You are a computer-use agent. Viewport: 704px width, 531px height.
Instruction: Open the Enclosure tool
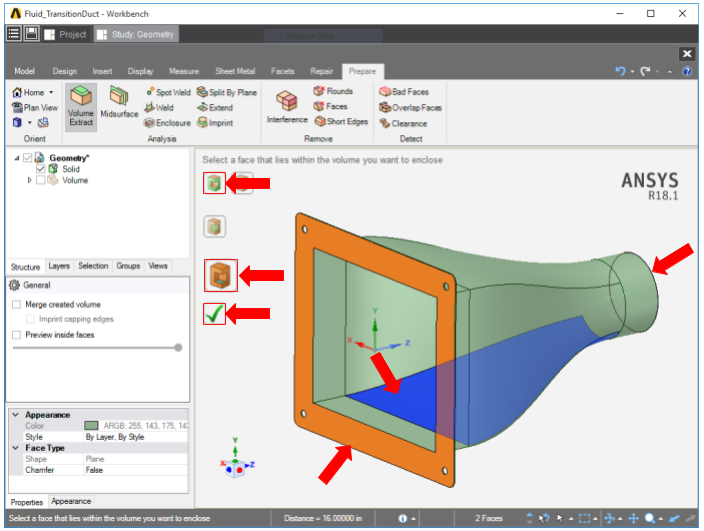(167, 123)
